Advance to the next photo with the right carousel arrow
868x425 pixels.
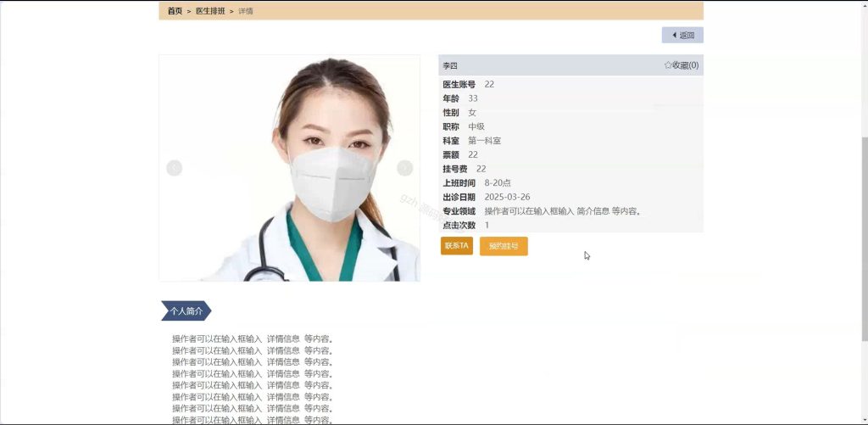tap(404, 168)
